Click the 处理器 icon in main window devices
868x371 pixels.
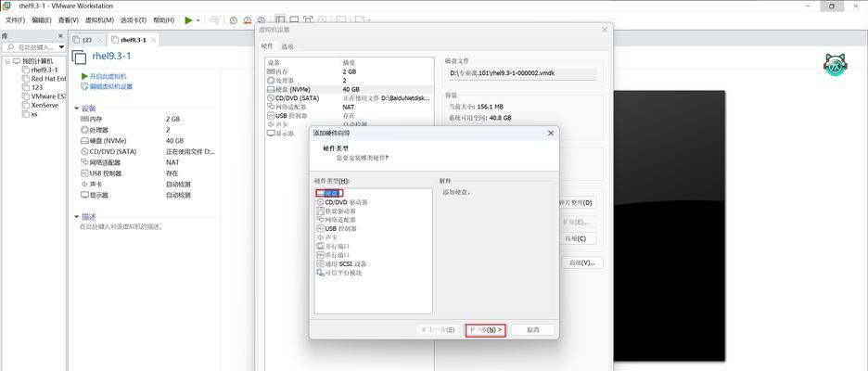coord(84,130)
